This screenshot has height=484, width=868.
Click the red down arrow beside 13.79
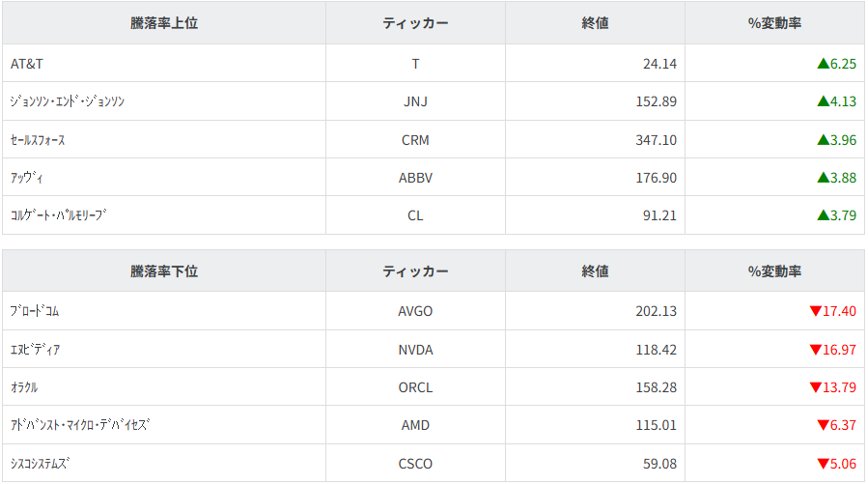[815, 387]
